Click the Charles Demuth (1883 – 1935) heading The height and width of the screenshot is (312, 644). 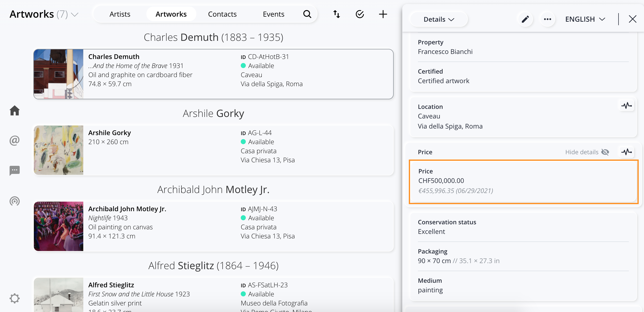213,37
